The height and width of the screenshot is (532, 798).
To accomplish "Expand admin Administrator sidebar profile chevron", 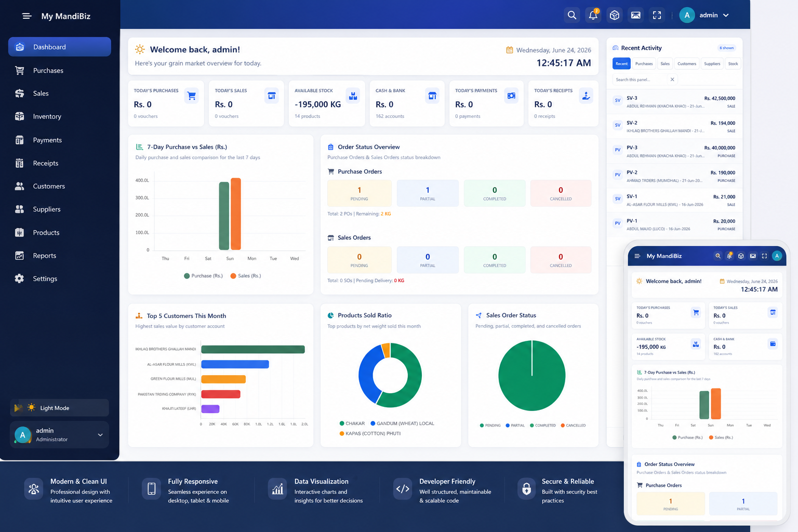I will pos(100,435).
